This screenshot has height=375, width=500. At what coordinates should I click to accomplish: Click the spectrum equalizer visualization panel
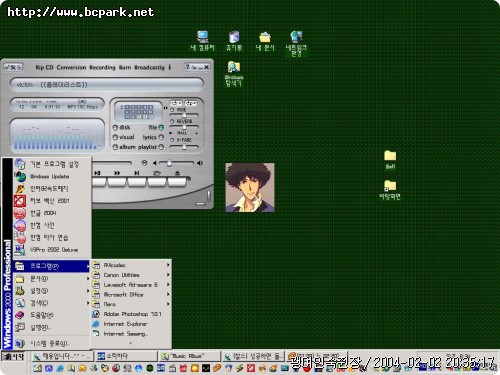pyautogui.click(x=57, y=135)
